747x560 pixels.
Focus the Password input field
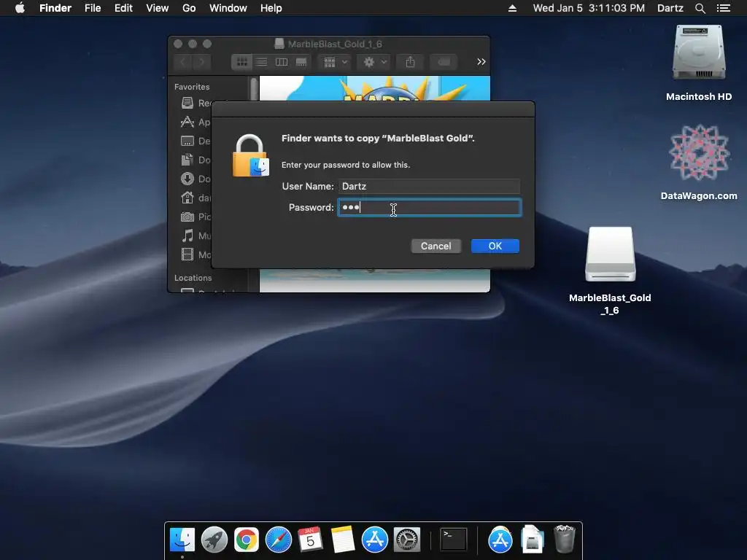coord(429,208)
